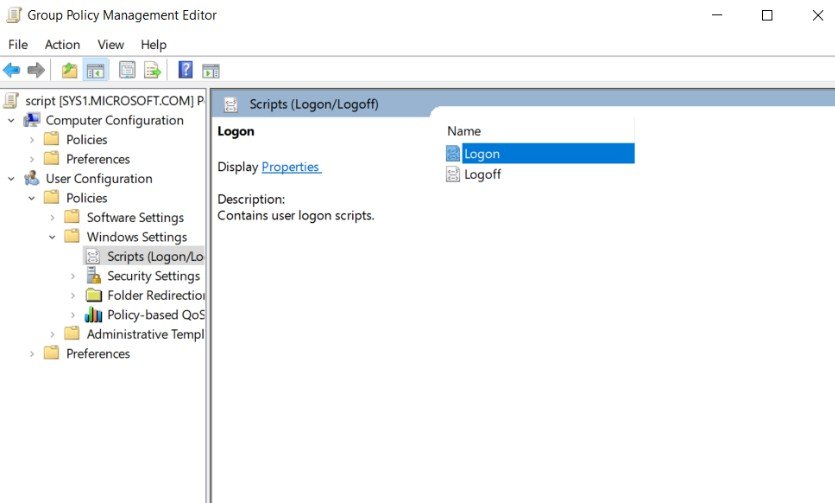835x503 pixels.
Task: Select Scripts (Logon/Logoff) tree item
Action: tap(155, 257)
